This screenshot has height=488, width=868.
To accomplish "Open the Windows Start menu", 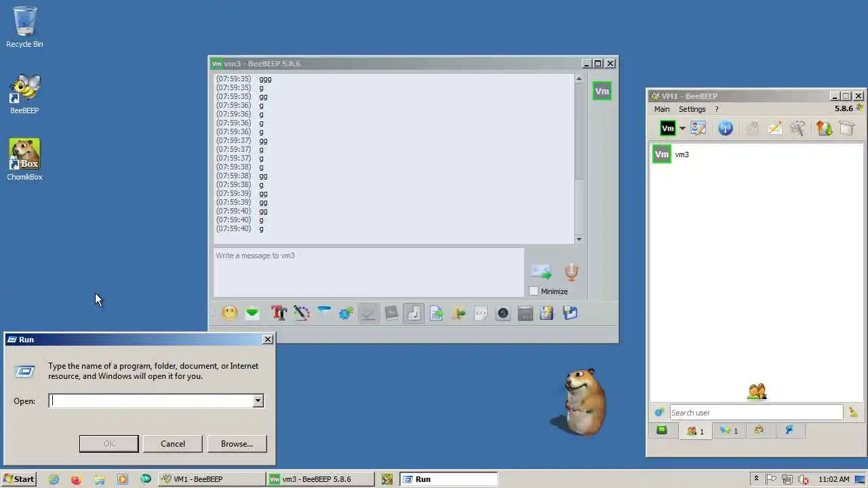I will (19, 479).
